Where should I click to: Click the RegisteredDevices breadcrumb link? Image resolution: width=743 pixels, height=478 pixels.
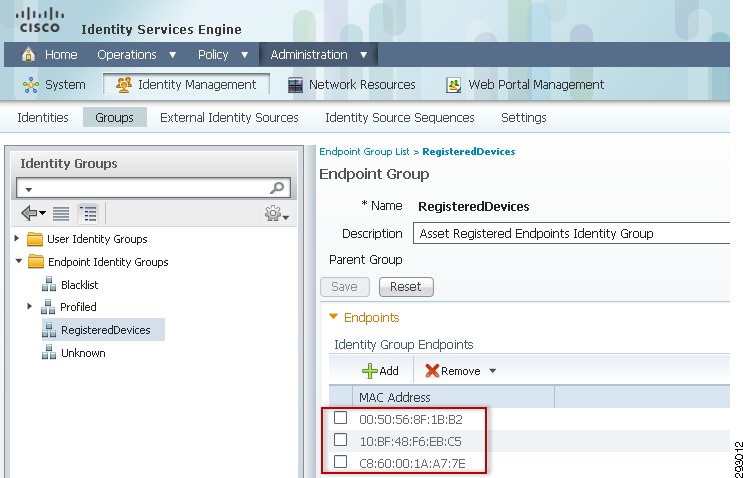pos(469,152)
